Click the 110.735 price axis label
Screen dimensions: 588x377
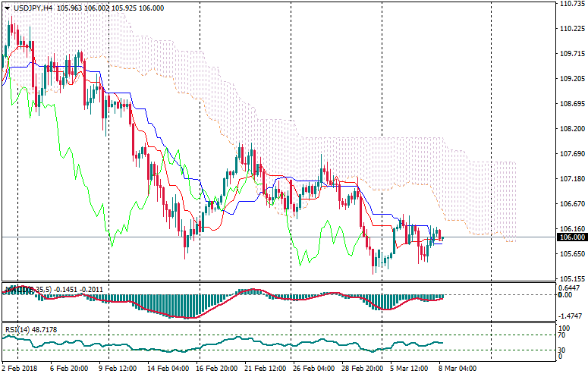click(x=571, y=4)
